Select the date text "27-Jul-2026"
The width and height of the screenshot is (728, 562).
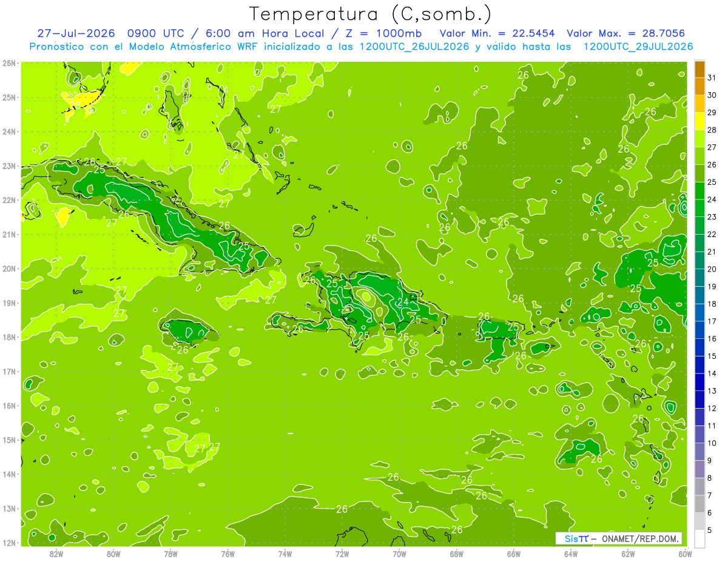point(75,33)
